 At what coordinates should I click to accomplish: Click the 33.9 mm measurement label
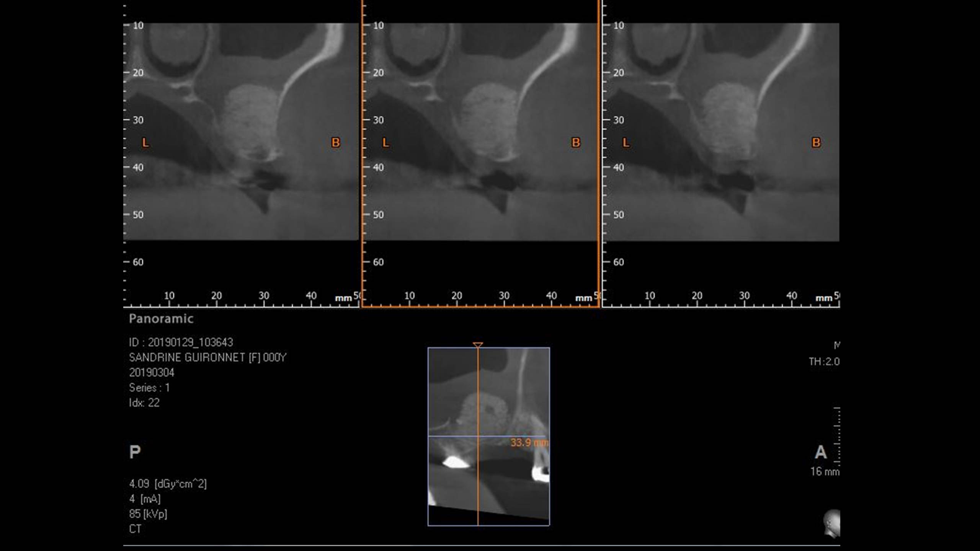tap(529, 443)
